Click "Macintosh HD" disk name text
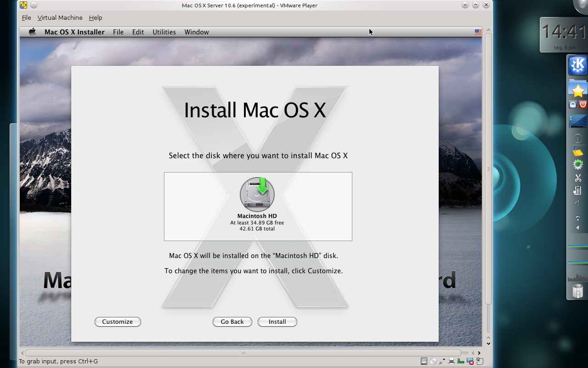Image resolution: width=588 pixels, height=368 pixels. coord(257,216)
